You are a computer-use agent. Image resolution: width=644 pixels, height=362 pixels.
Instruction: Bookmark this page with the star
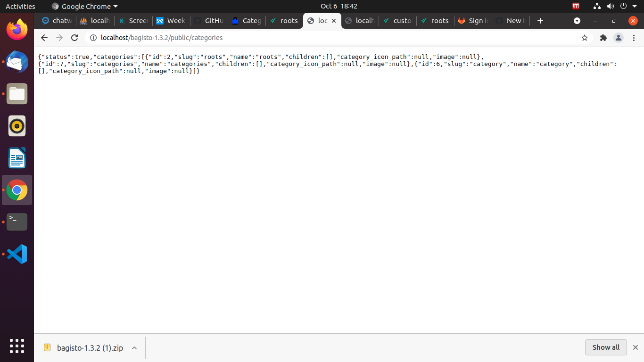pyautogui.click(x=585, y=38)
